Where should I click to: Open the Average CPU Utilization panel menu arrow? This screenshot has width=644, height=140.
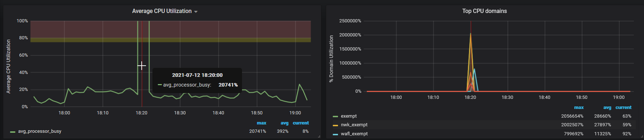[x=196, y=12]
